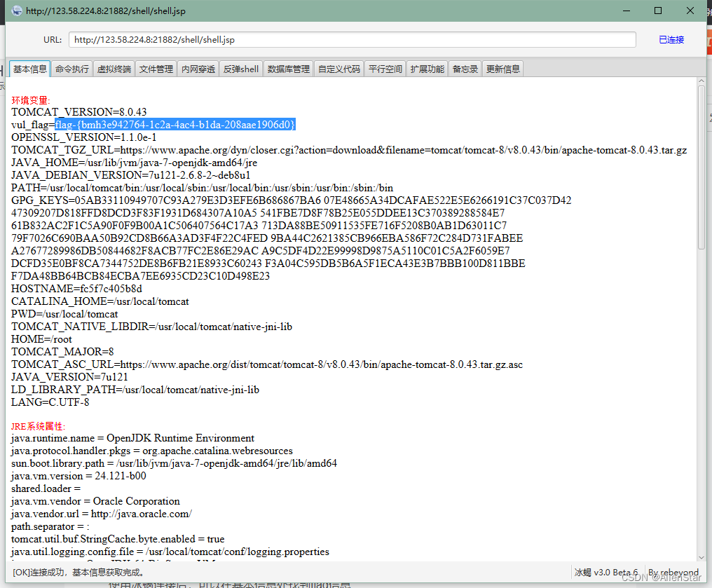712x588 pixels.
Task: Click the status bar connection success message
Action: point(78,572)
